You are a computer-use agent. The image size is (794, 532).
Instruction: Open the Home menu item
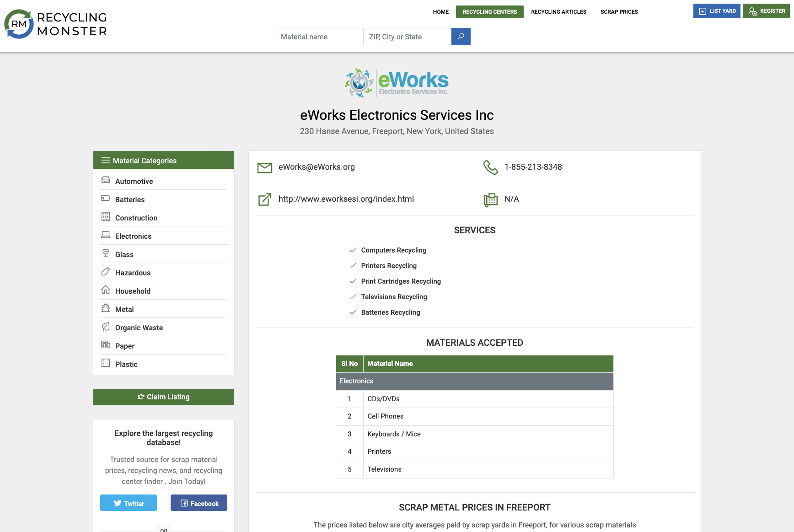pyautogui.click(x=441, y=12)
